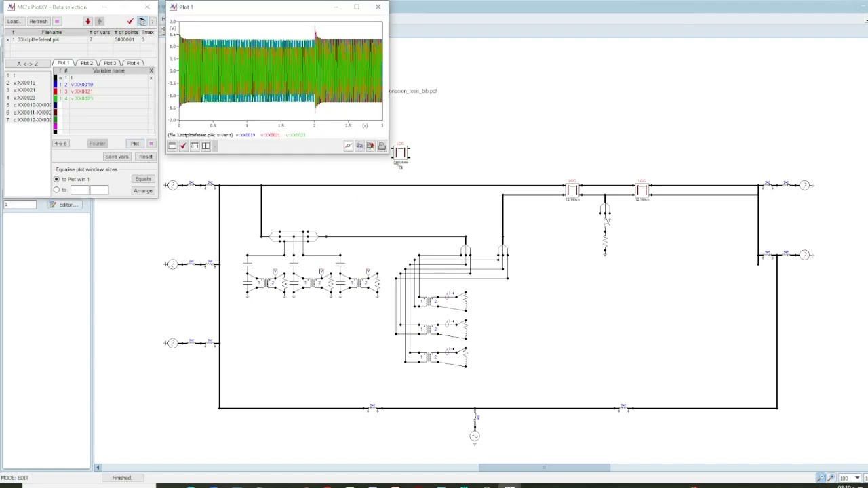Select variable t in the left variable list
This screenshot has height=488, width=868.
point(28,75)
